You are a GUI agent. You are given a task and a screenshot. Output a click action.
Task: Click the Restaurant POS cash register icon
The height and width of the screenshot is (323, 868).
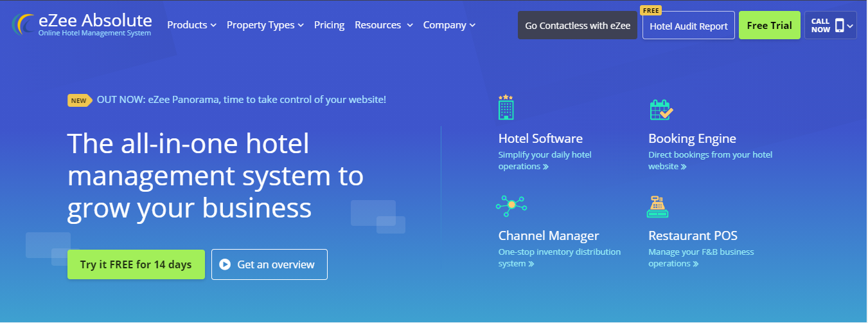657,207
